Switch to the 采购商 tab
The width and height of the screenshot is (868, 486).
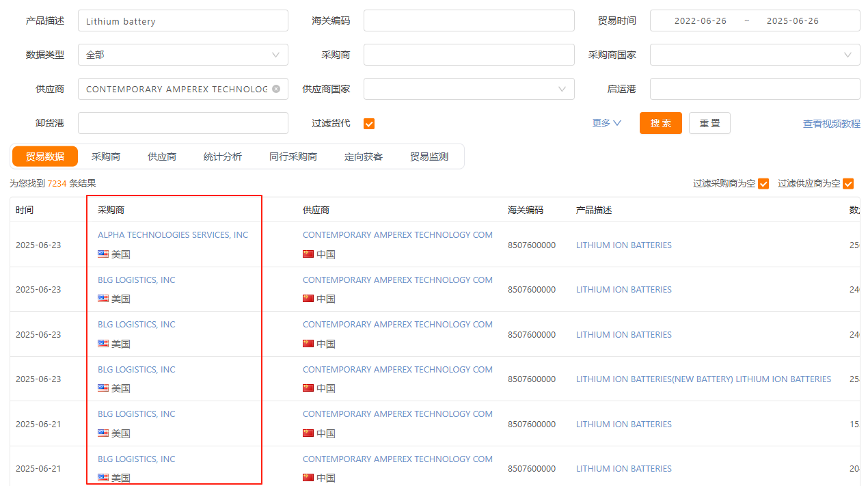(x=106, y=157)
